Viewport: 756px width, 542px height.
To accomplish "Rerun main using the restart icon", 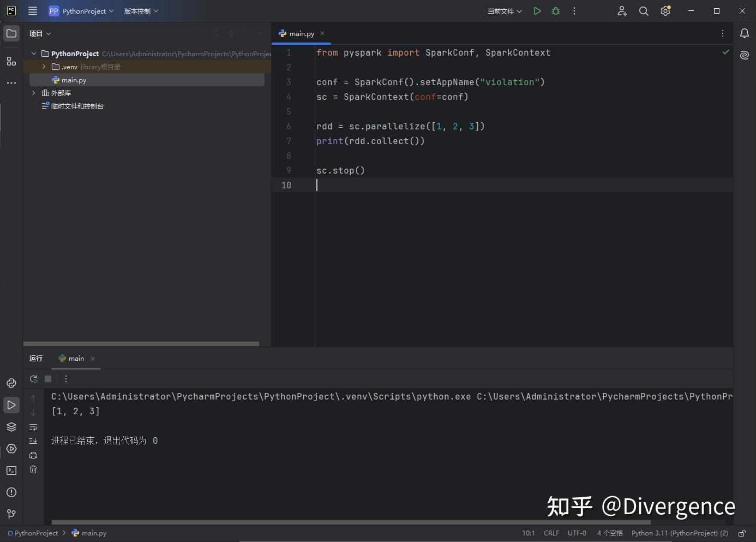I will tap(33, 379).
